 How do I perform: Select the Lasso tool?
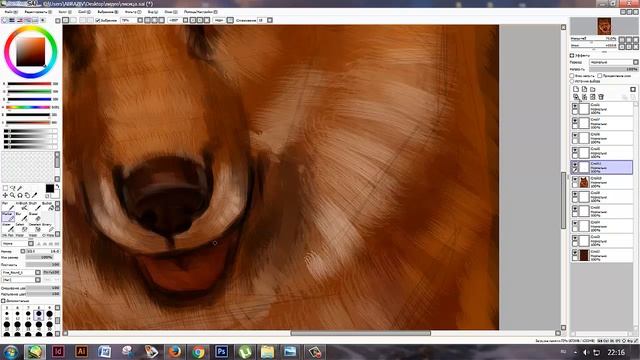point(13,188)
